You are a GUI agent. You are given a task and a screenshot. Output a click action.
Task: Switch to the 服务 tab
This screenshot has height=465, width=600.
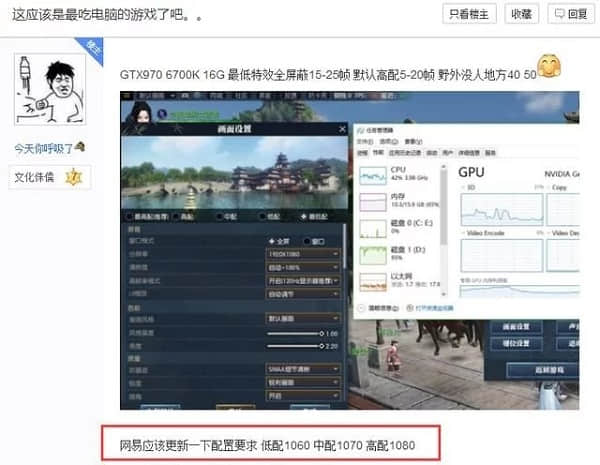coord(490,153)
